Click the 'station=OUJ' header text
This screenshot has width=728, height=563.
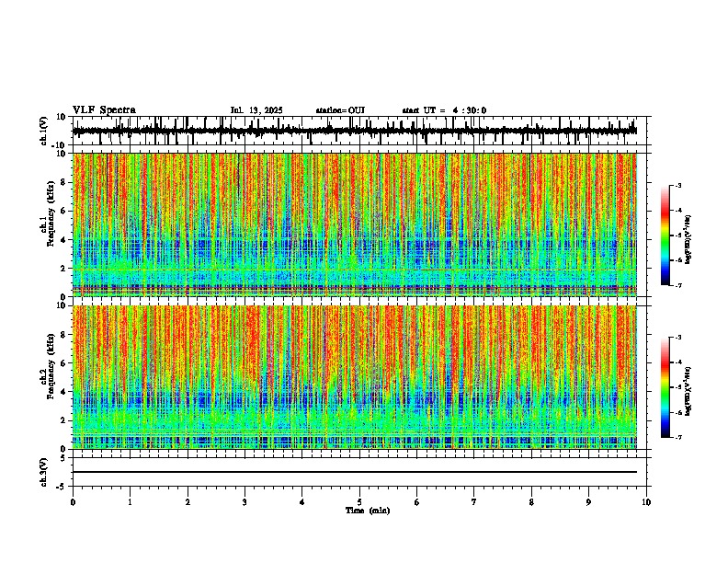tap(340, 110)
